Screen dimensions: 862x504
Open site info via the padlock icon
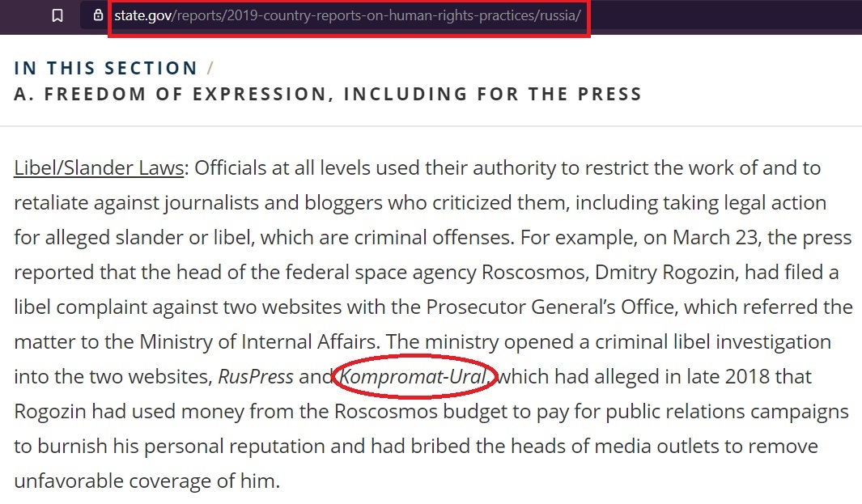click(x=99, y=15)
